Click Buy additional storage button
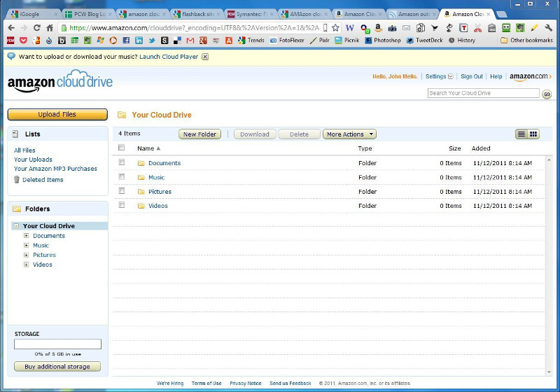The height and width of the screenshot is (392, 560). point(57,367)
